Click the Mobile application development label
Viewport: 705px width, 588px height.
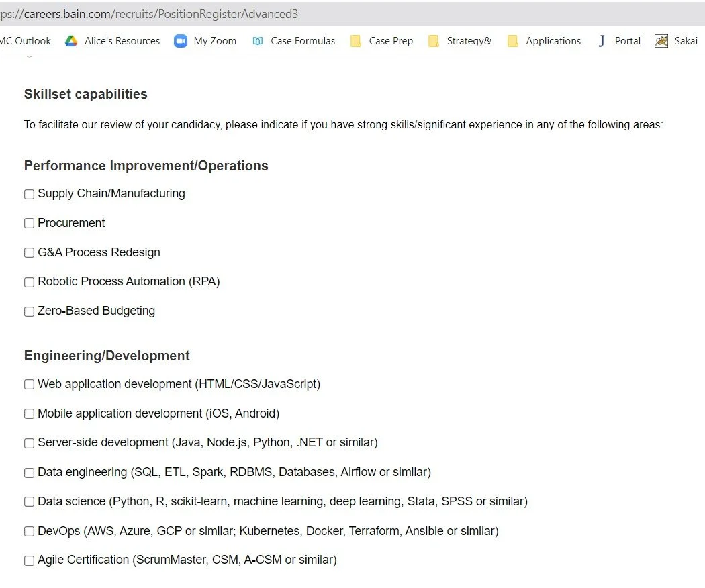158,413
